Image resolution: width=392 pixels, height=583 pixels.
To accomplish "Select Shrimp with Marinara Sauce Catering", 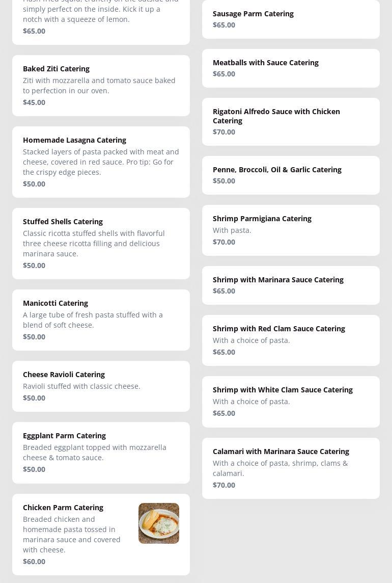I will pos(291,285).
